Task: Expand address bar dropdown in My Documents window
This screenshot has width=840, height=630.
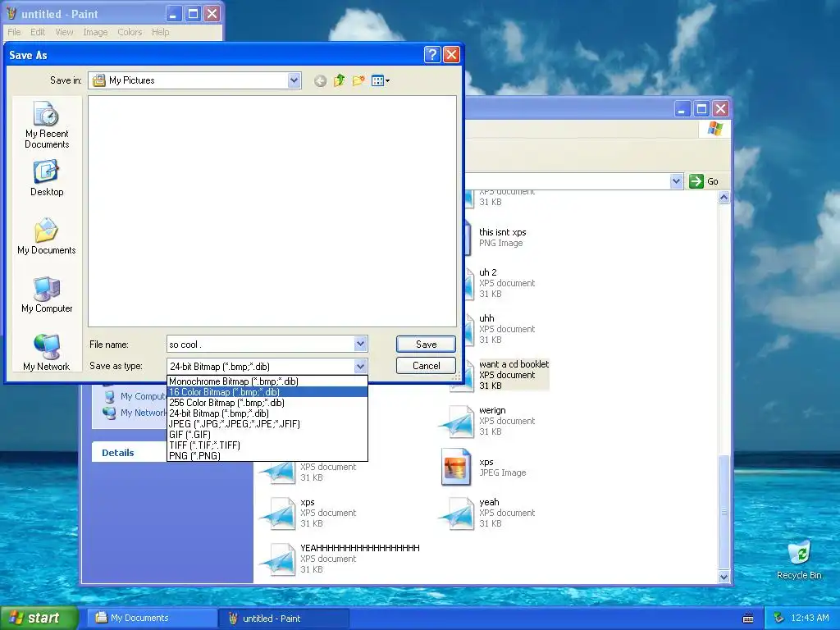Action: coord(676,181)
